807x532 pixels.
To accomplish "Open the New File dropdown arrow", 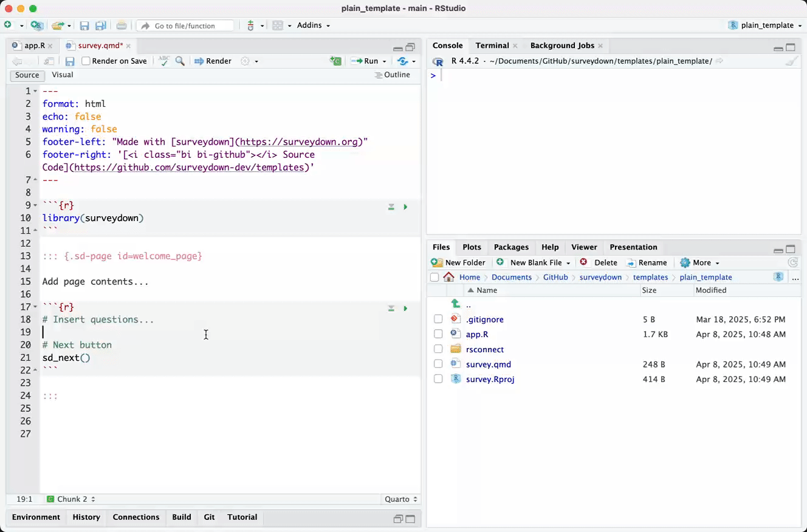I will tap(22, 26).
